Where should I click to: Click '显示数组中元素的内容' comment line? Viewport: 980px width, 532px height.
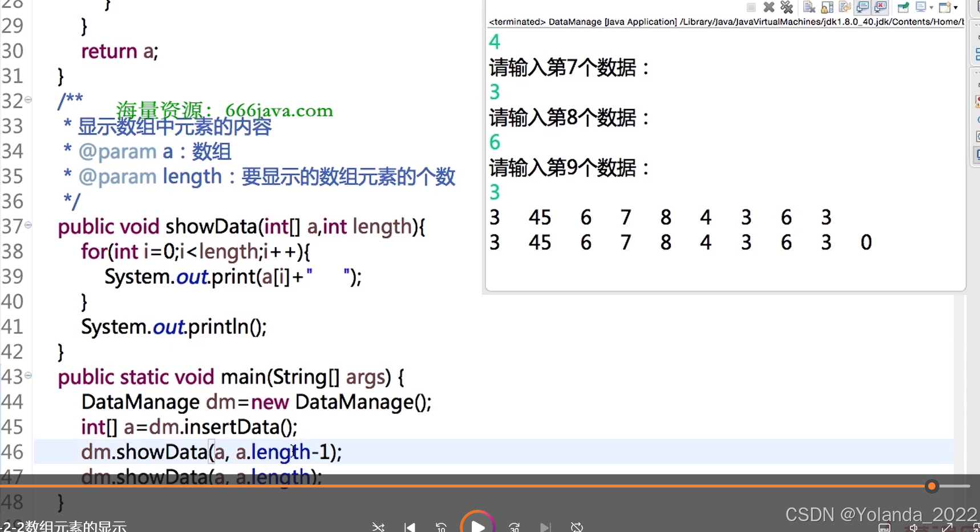click(x=175, y=127)
